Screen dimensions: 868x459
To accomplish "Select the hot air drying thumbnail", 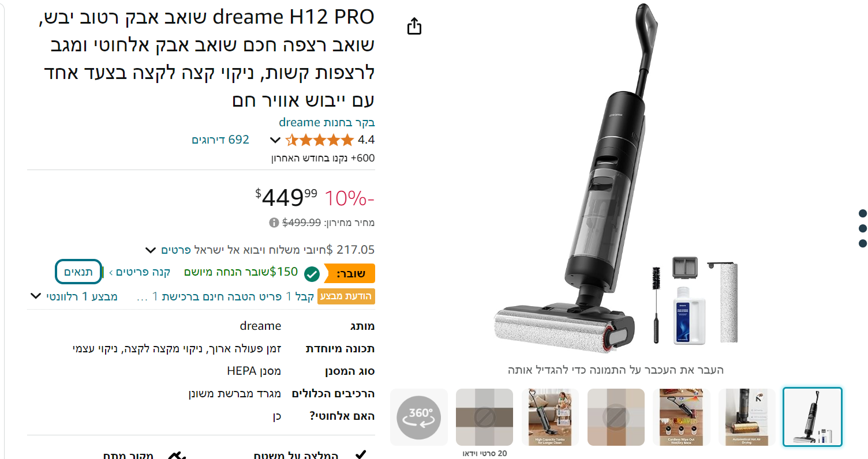I will (x=747, y=417).
